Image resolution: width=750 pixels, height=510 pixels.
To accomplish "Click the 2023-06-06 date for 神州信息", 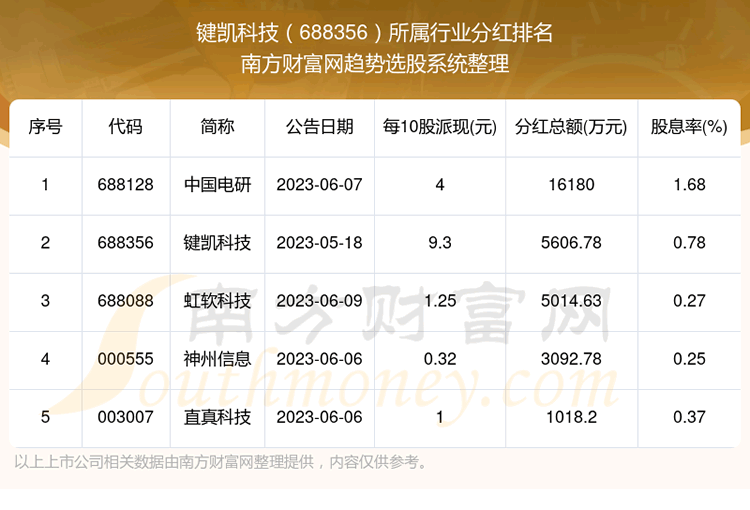I will click(x=320, y=359).
